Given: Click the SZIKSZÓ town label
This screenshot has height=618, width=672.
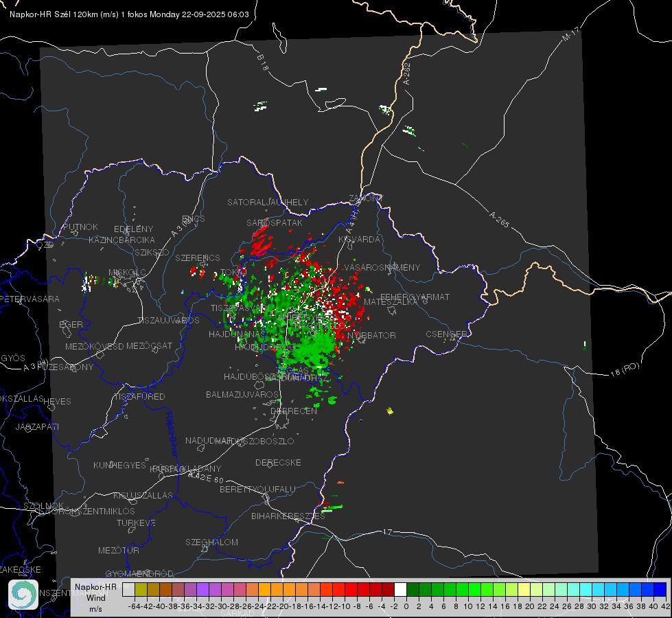Looking at the screenshot, I should pos(152,253).
